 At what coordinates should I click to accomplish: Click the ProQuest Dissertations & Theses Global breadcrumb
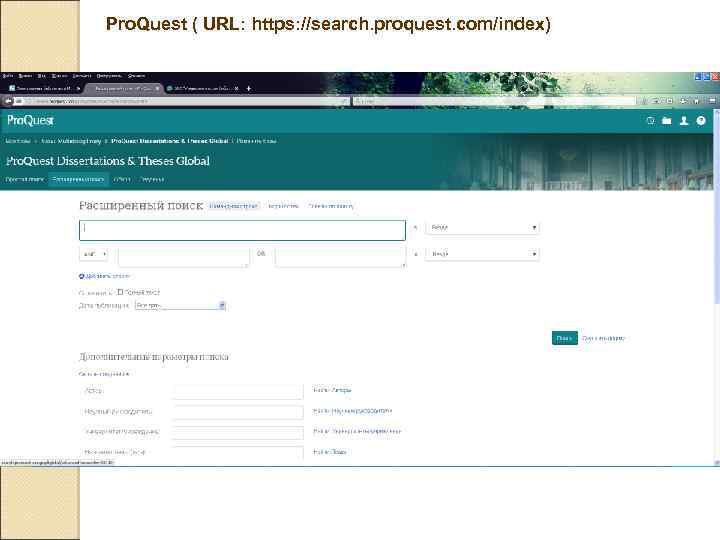(x=169, y=141)
